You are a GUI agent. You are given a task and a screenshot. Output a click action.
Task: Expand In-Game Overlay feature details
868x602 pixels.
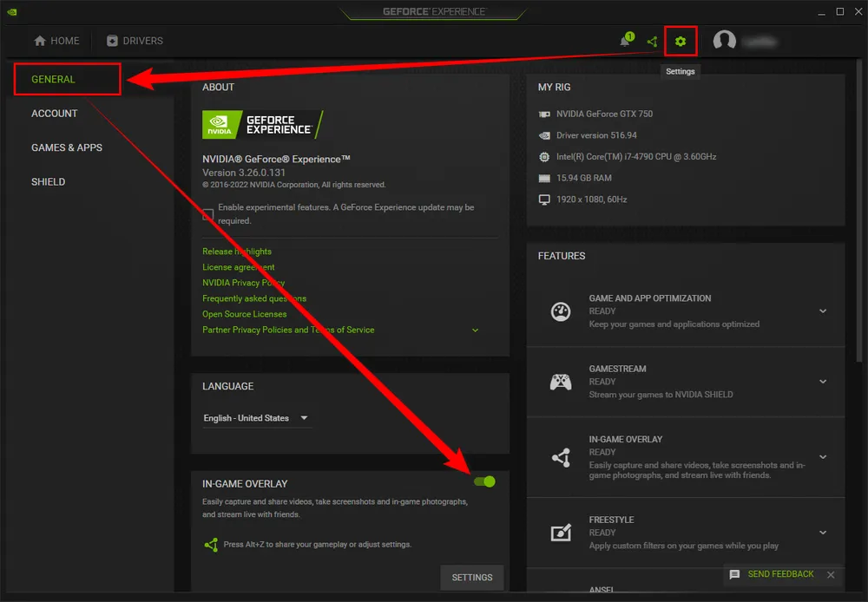(823, 457)
